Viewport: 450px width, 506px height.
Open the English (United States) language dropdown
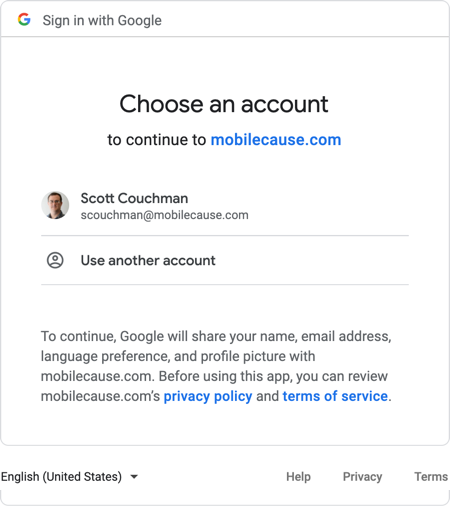coord(69,477)
